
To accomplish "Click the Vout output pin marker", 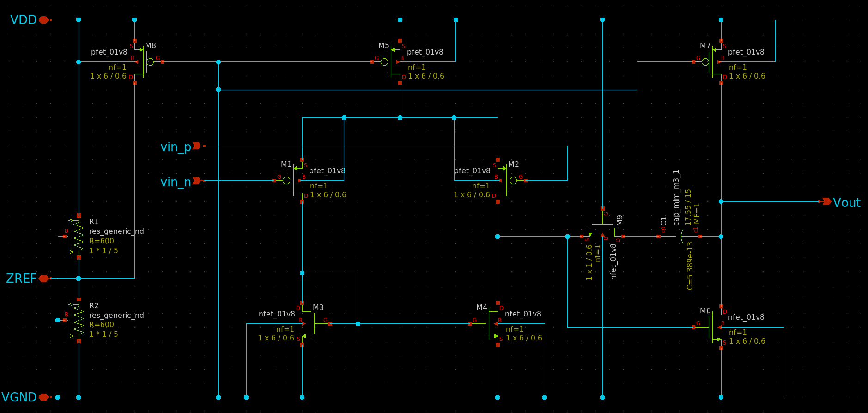I will 826,201.
